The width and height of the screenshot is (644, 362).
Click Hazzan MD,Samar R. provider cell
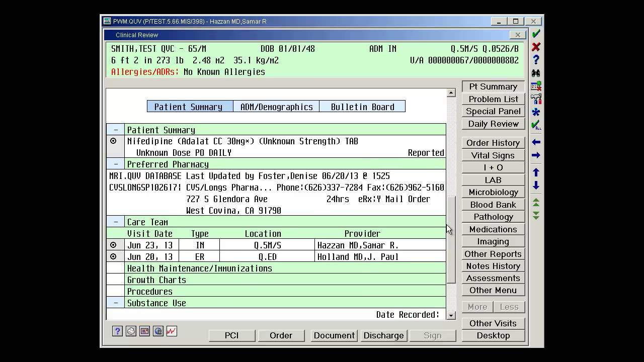[380, 245]
